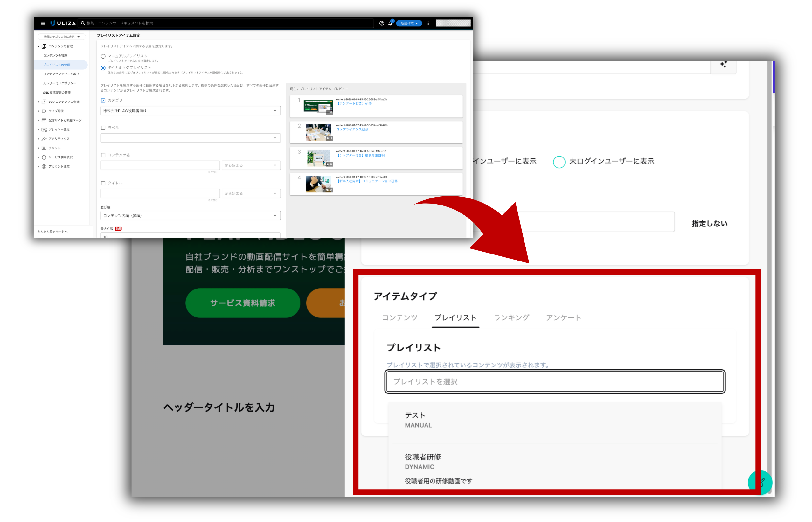Open the 株式会社PLAY/役職者向け category dropdown

coord(190,111)
